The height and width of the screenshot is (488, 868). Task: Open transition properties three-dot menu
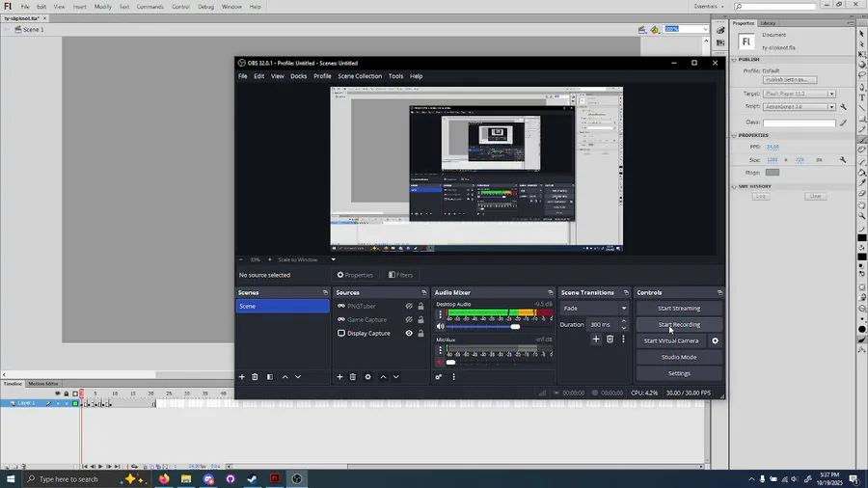(623, 339)
